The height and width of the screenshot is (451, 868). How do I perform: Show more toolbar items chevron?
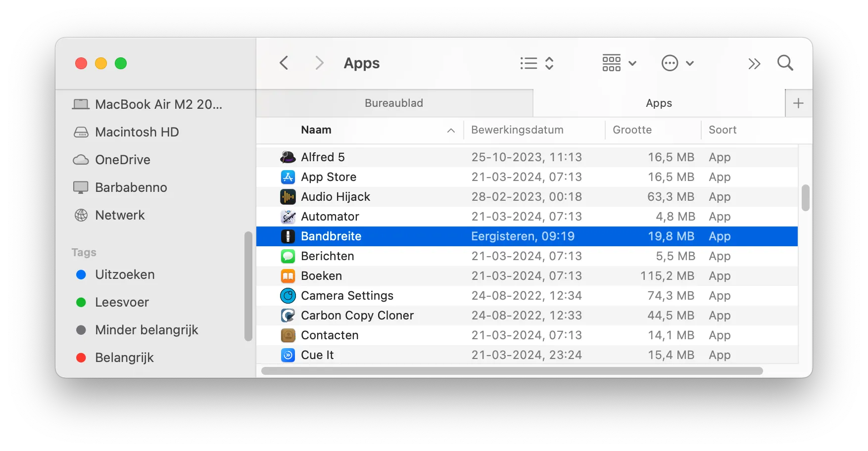(754, 63)
